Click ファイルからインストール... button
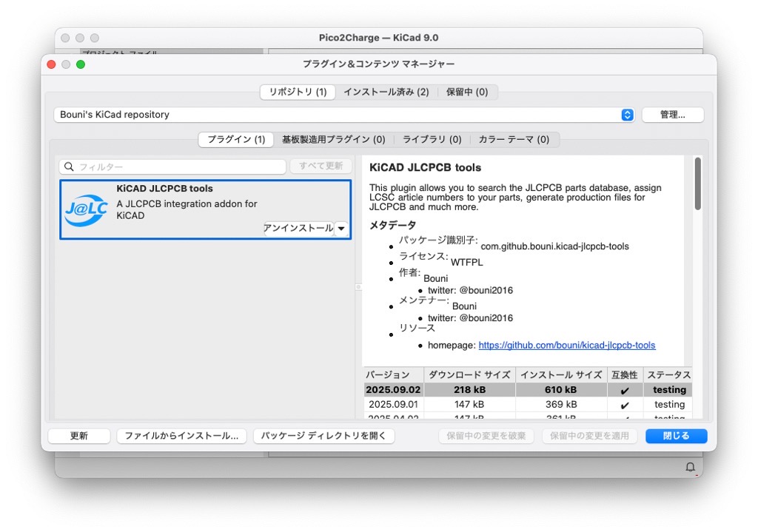Image resolution: width=758 pixels, height=532 pixels. click(x=181, y=436)
